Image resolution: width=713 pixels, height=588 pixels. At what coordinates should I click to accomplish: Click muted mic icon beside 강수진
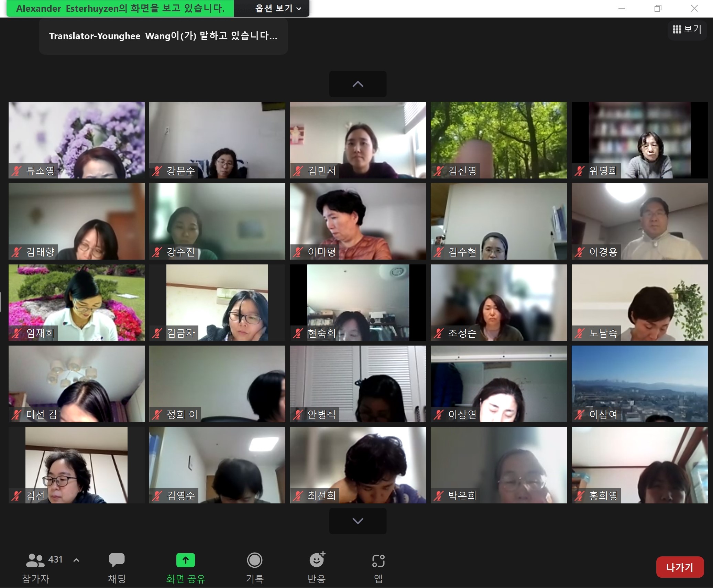(157, 252)
